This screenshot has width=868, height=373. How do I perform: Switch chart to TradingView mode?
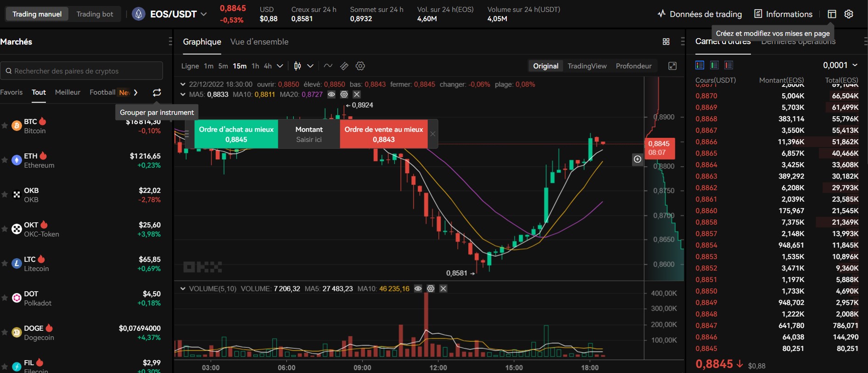[x=587, y=66]
